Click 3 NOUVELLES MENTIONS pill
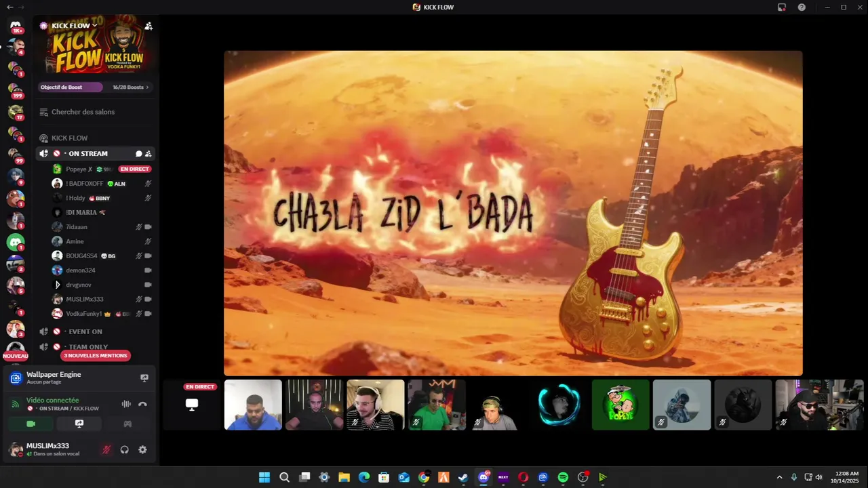The height and width of the screenshot is (488, 868). [95, 355]
